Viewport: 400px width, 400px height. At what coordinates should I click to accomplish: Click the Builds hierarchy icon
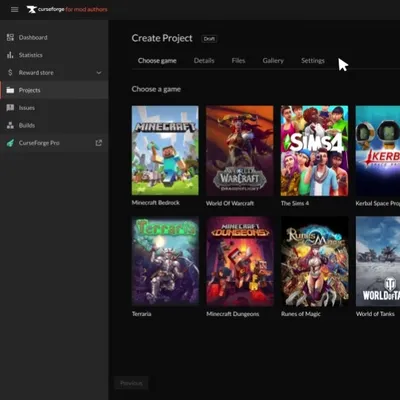click(10, 125)
